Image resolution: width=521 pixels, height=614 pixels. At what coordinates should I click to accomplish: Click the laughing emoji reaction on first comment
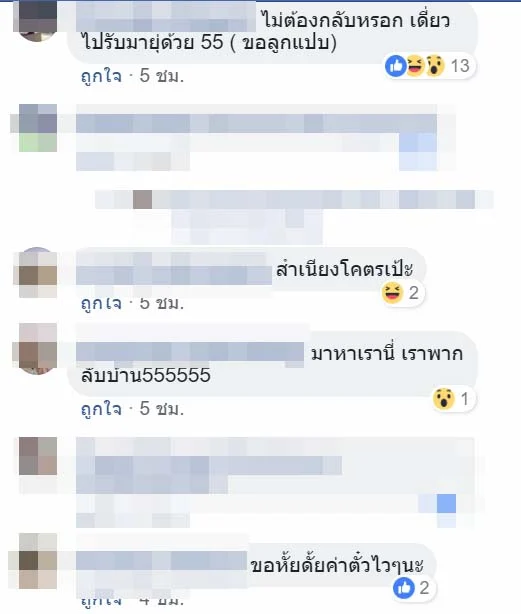coord(415,66)
